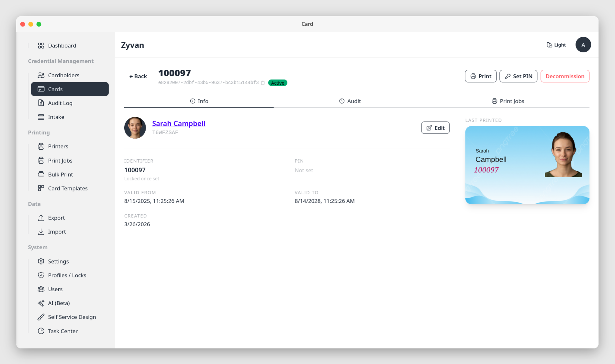Image resolution: width=615 pixels, height=364 pixels.
Task: Open Printers via its printer icon
Action: click(41, 146)
